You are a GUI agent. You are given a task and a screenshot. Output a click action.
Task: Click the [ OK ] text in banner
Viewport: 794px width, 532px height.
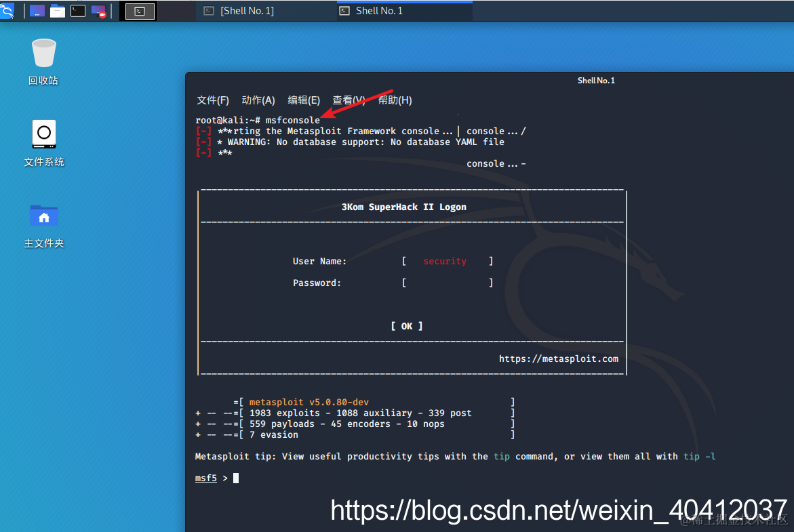tap(407, 327)
